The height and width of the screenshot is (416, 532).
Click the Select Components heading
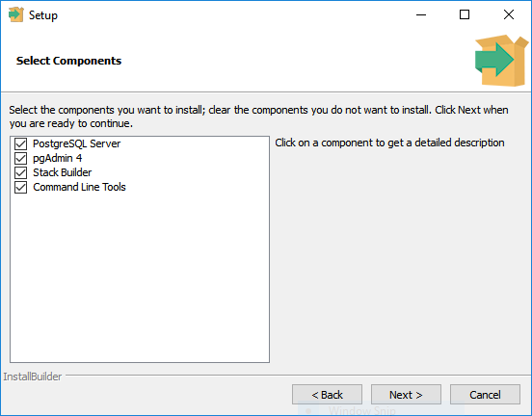click(x=68, y=61)
